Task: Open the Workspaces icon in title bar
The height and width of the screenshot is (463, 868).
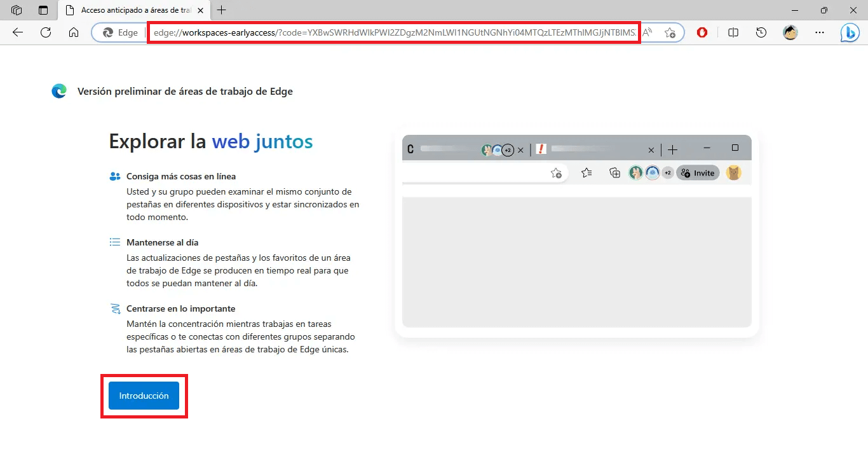Action: pyautogui.click(x=17, y=10)
